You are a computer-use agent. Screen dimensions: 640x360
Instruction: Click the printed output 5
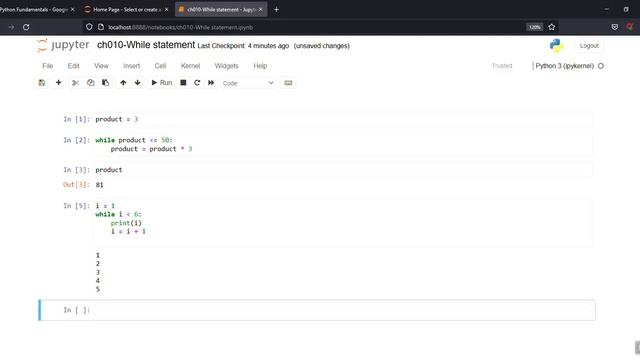coord(98,289)
